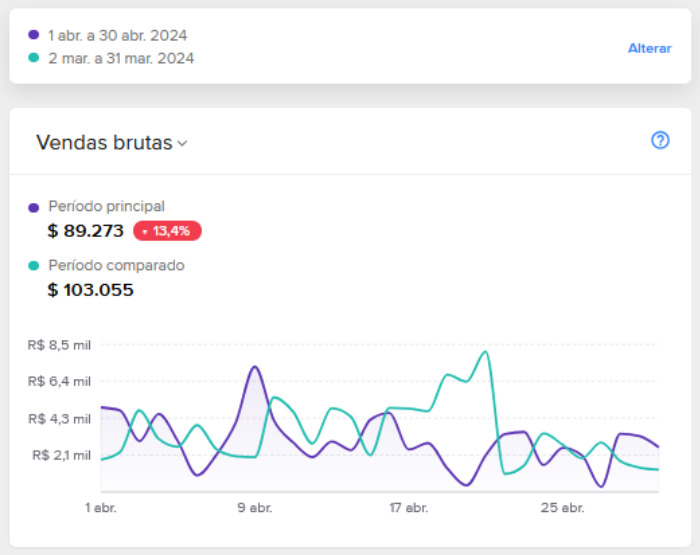This screenshot has width=700, height=555.
Task: Click the R$ 6,4 mil axis label
Action: pyautogui.click(x=59, y=381)
